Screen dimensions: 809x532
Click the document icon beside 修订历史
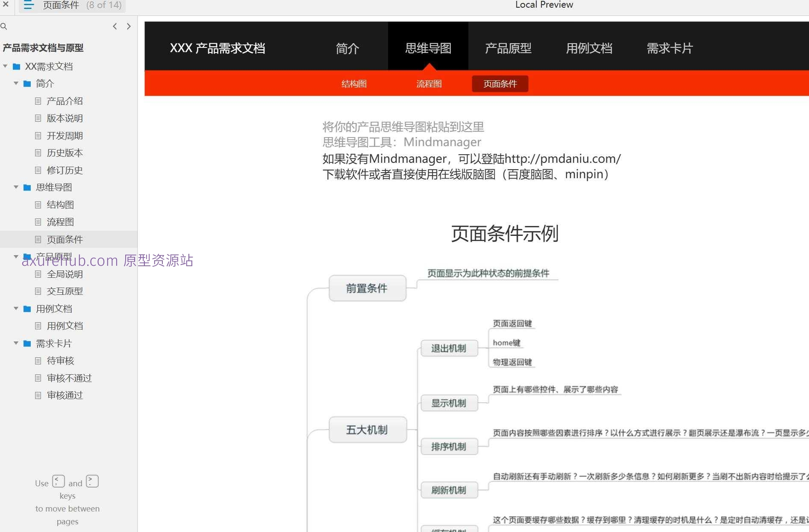38,170
